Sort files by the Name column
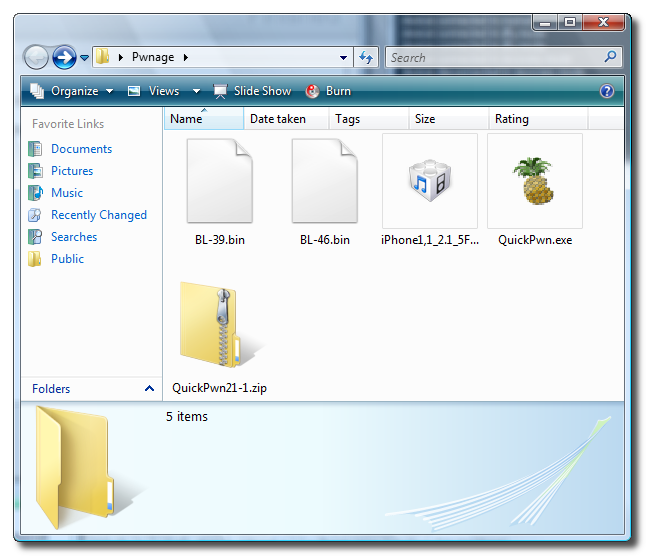The height and width of the screenshot is (556, 646). pos(187,119)
